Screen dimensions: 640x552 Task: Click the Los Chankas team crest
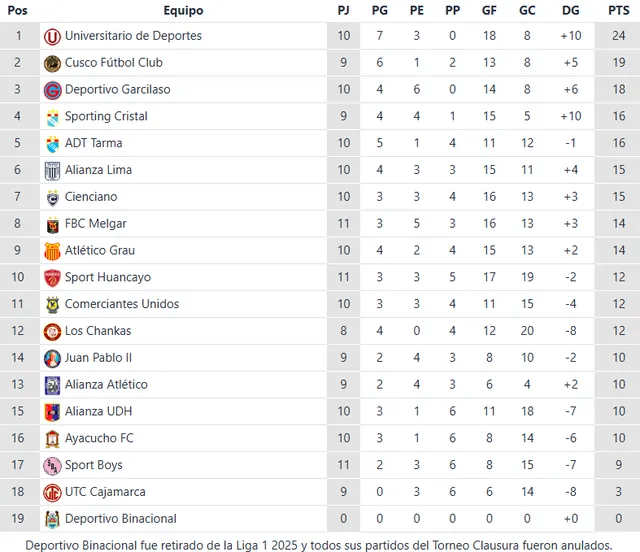(52, 331)
